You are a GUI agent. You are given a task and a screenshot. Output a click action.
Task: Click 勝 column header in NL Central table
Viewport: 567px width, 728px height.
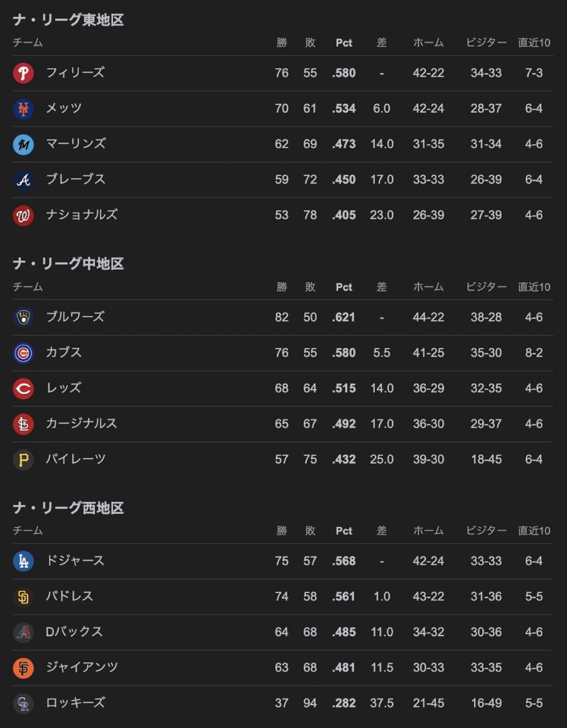coord(281,287)
